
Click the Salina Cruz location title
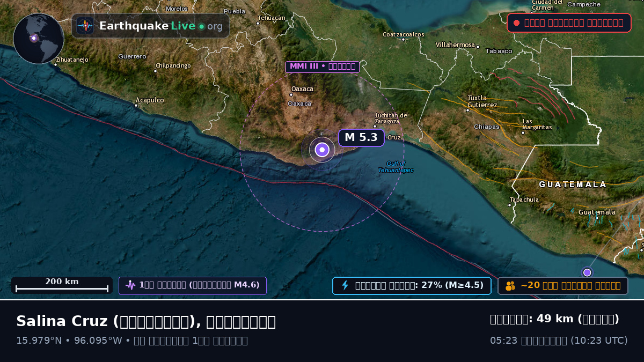[x=146, y=321]
